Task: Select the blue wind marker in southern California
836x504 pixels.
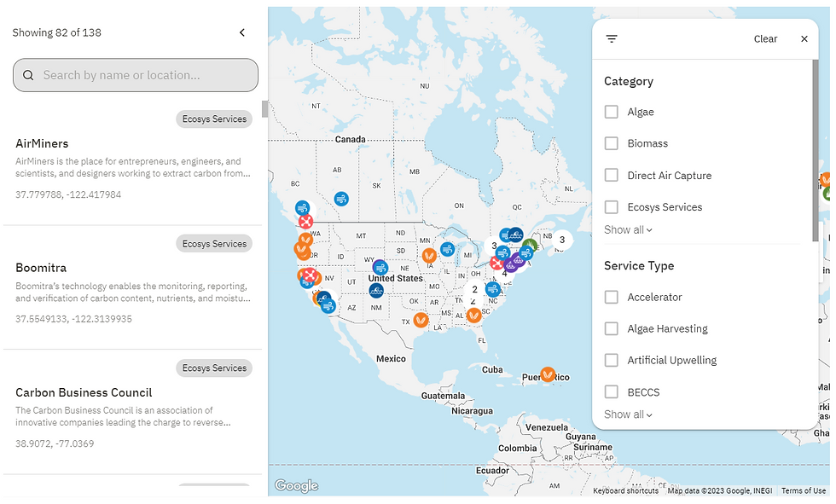Action: 328,306
